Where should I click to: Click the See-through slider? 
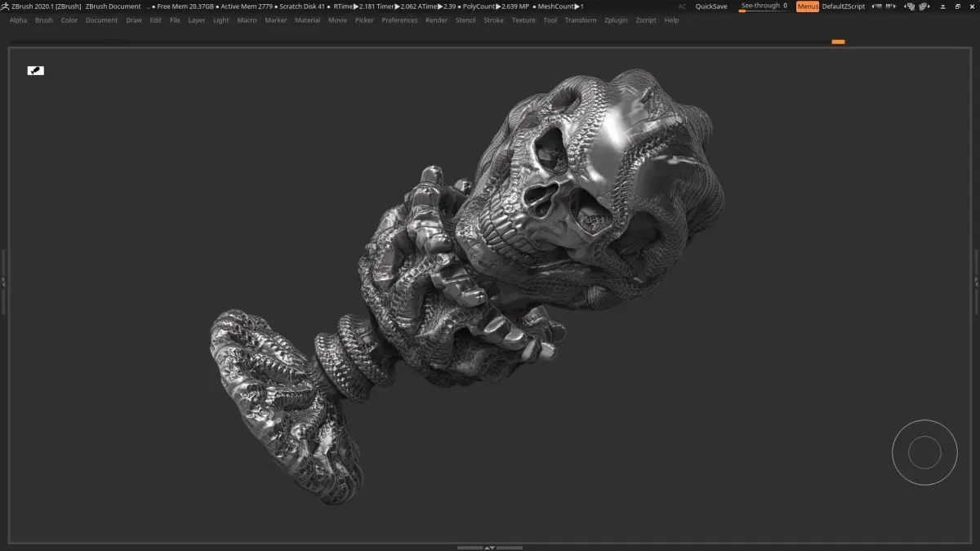click(x=764, y=7)
